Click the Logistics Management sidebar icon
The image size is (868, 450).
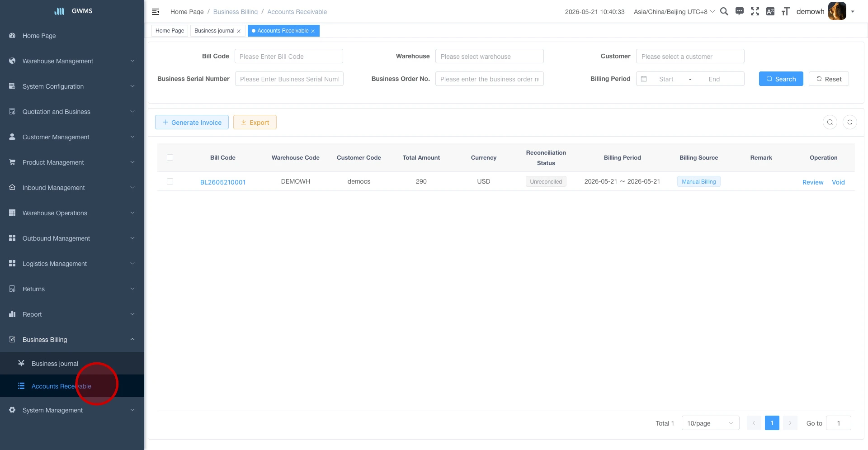point(12,263)
